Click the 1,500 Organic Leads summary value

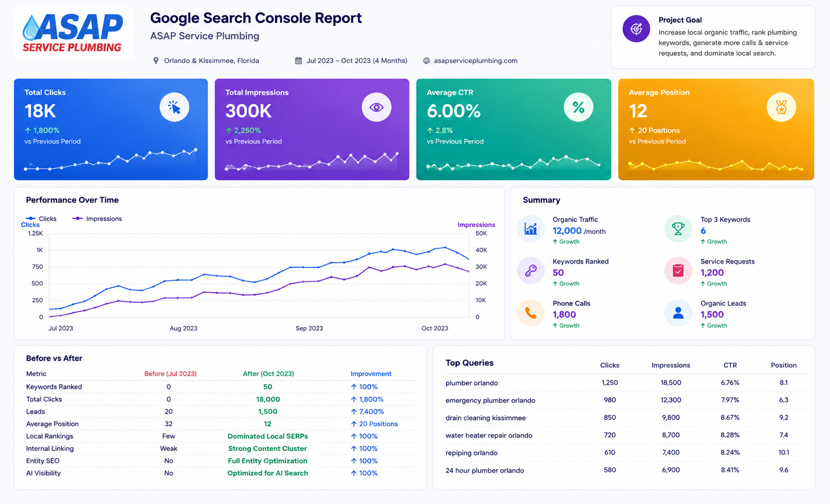point(712,315)
